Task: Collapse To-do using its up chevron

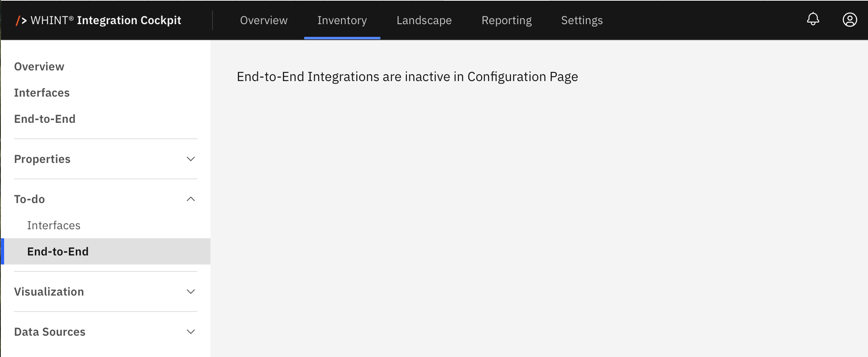Action: (190, 199)
